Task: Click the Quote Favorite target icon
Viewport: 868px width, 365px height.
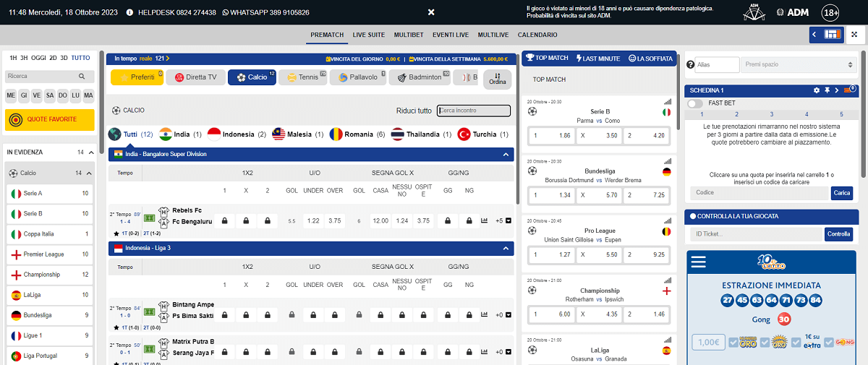Action: pyautogui.click(x=16, y=120)
